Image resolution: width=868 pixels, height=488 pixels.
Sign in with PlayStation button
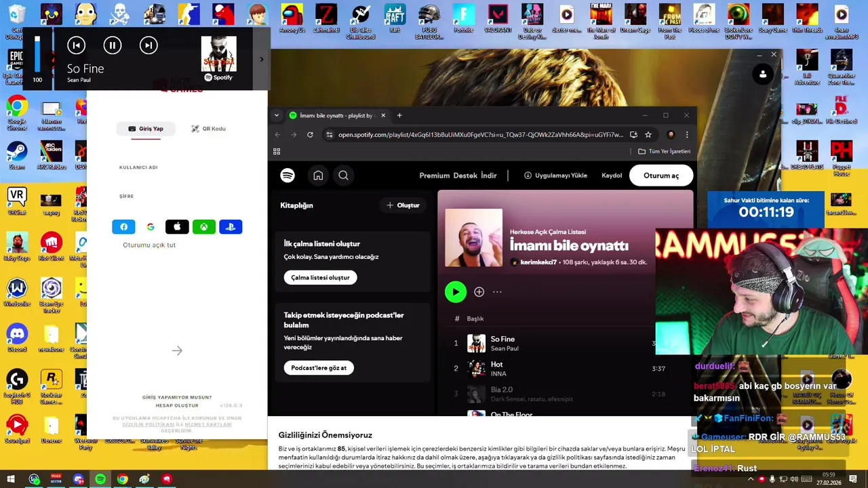pos(231,227)
